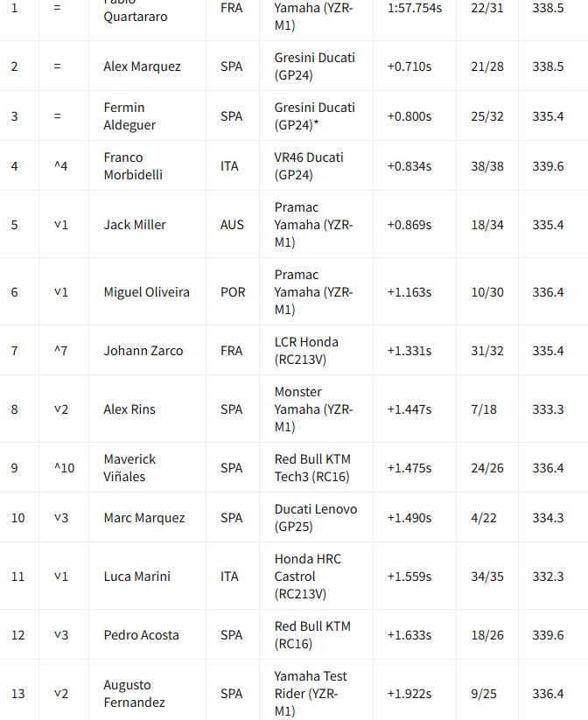Click Miguel Oliveira's name
Image resolution: width=588 pixels, height=720 pixels.
pyautogui.click(x=146, y=292)
